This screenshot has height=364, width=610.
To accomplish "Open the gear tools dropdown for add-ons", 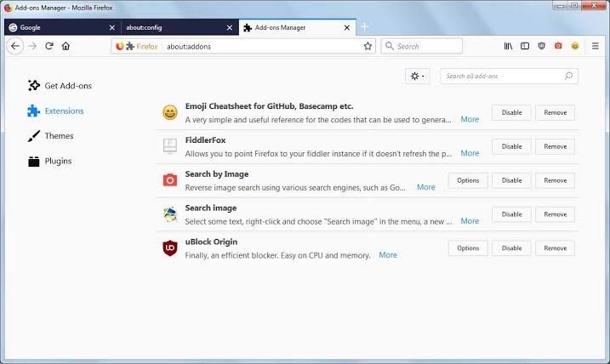I will (418, 76).
